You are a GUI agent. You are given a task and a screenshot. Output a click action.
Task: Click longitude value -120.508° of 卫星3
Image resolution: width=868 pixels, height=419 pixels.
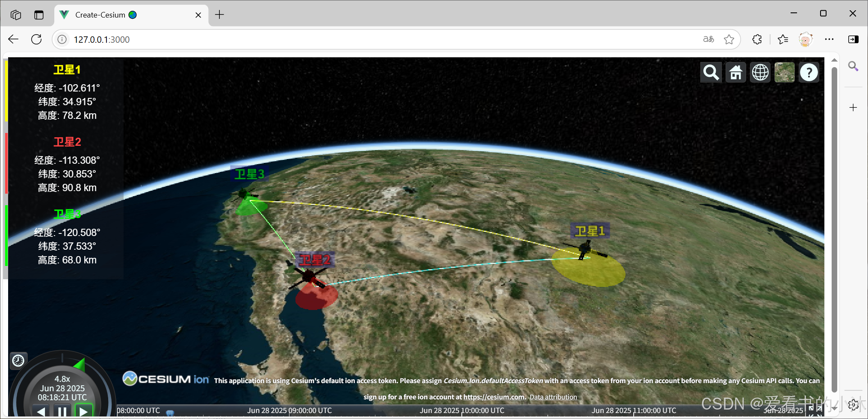[79, 233]
